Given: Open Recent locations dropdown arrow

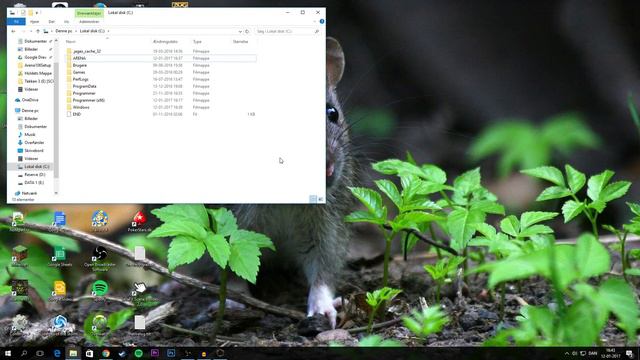Looking at the screenshot, I should (30, 31).
